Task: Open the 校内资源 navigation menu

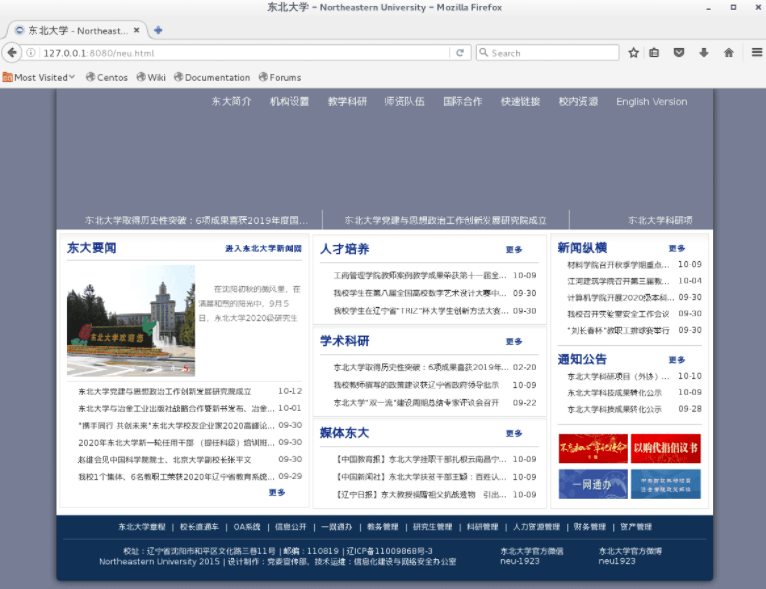Action: click(578, 102)
